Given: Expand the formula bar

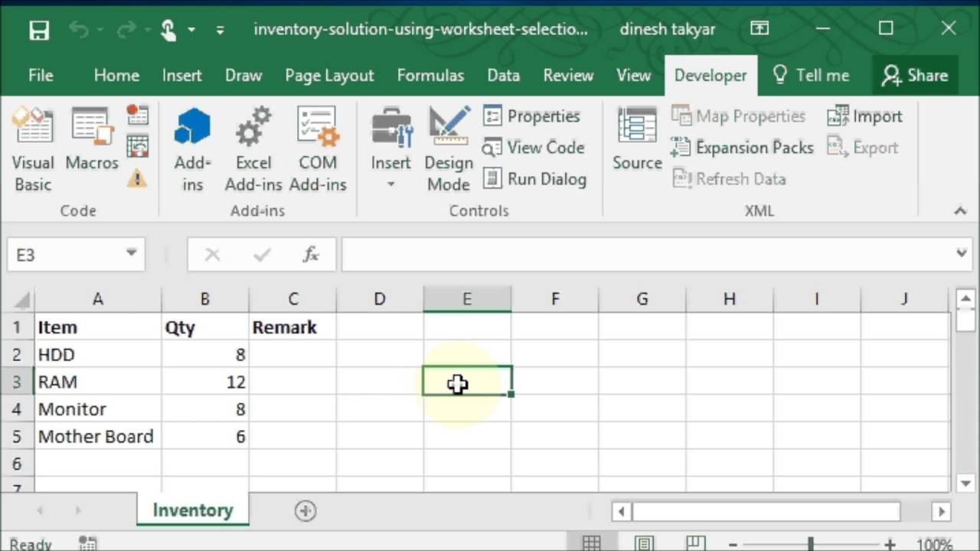Looking at the screenshot, I should (962, 254).
